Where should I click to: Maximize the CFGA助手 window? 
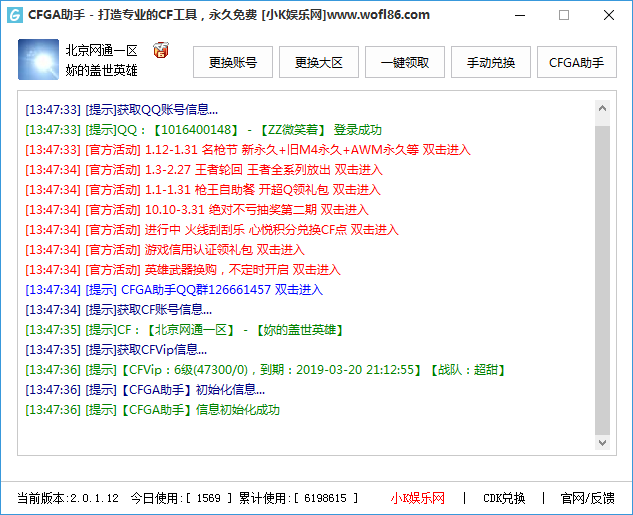(564, 15)
